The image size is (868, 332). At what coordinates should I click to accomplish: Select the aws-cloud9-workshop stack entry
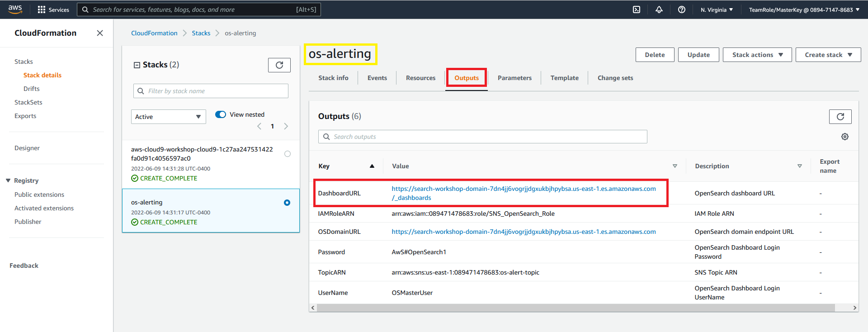click(x=211, y=164)
